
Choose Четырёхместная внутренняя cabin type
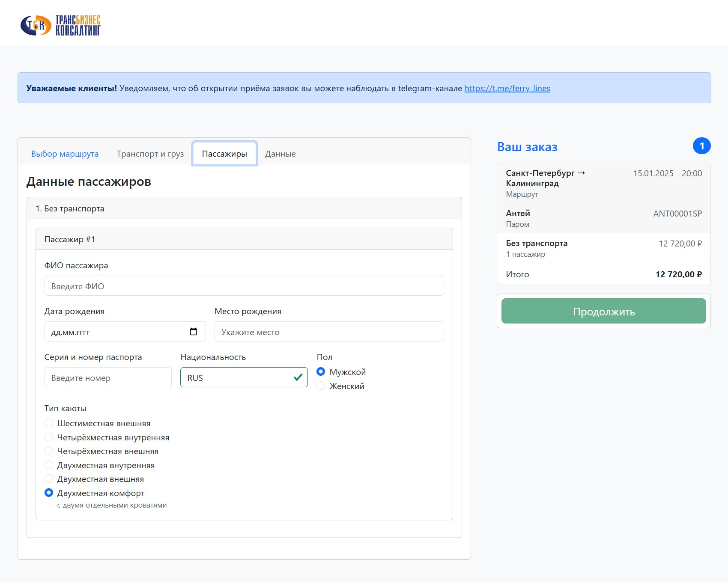pyautogui.click(x=49, y=437)
